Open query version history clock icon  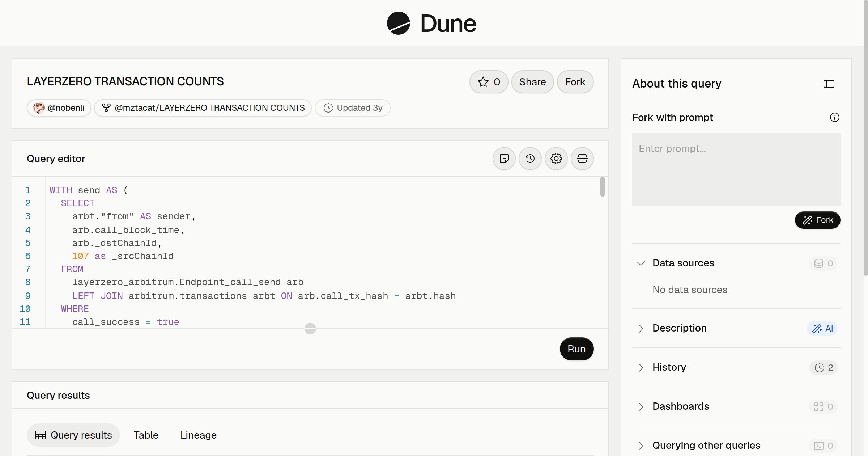click(x=530, y=159)
